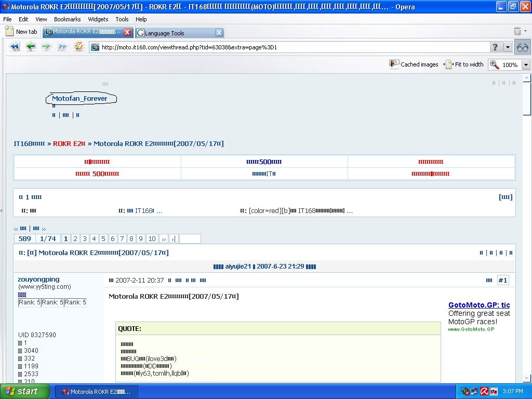Go to thread page 5
Screen dimensions: 532x399
coord(103,239)
